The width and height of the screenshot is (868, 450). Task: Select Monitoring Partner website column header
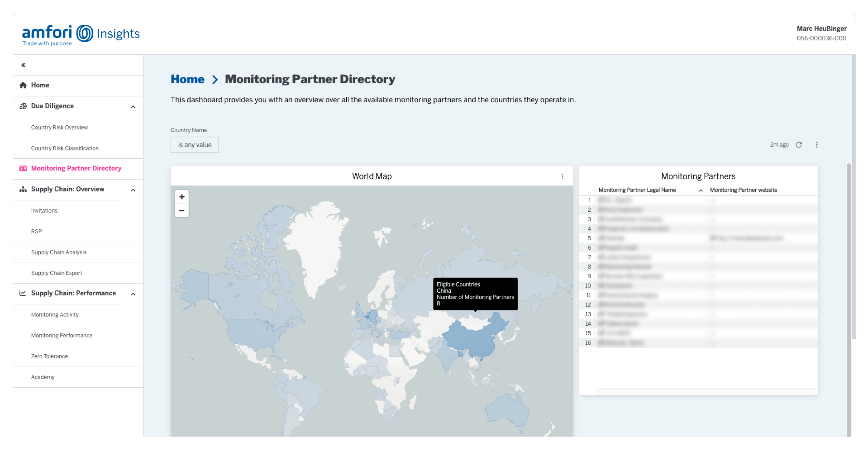point(743,190)
